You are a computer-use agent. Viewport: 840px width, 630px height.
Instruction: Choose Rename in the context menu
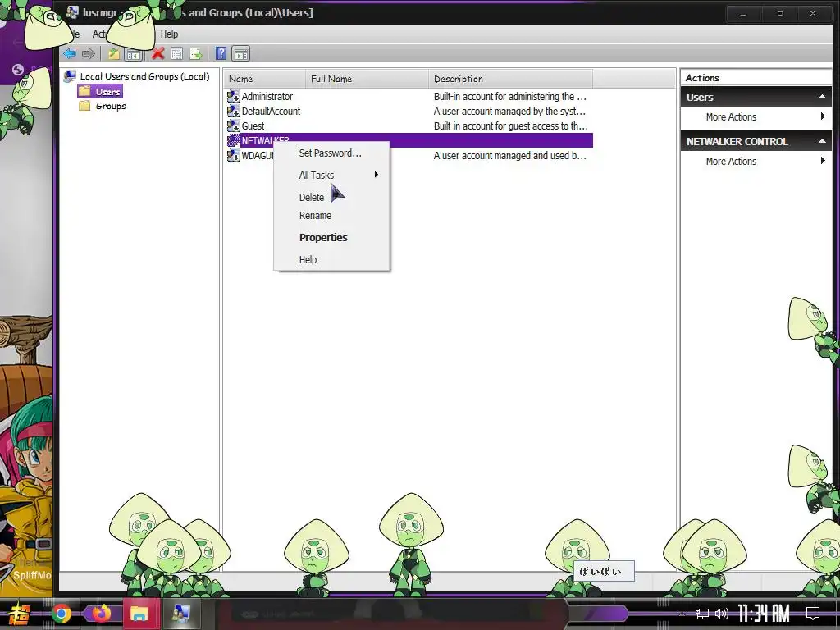coord(331,216)
